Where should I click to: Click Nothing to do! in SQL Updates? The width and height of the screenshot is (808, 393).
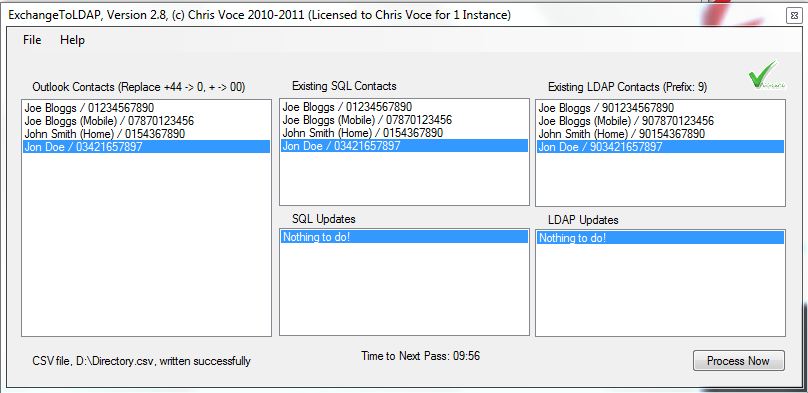coord(404,237)
